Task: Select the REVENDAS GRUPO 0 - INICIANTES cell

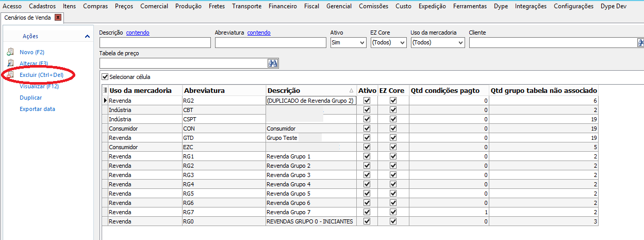Action: pyautogui.click(x=311, y=221)
